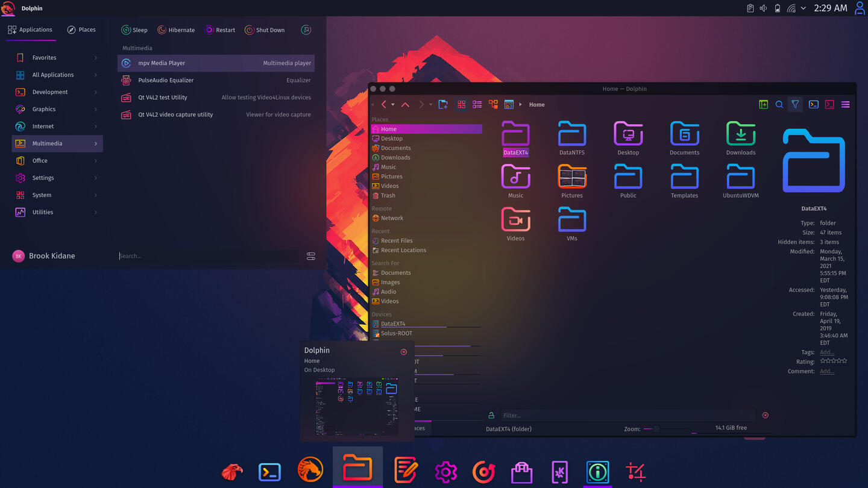This screenshot has width=868, height=488.
Task: Switch to Applications tab in launcher
Action: pos(31,30)
